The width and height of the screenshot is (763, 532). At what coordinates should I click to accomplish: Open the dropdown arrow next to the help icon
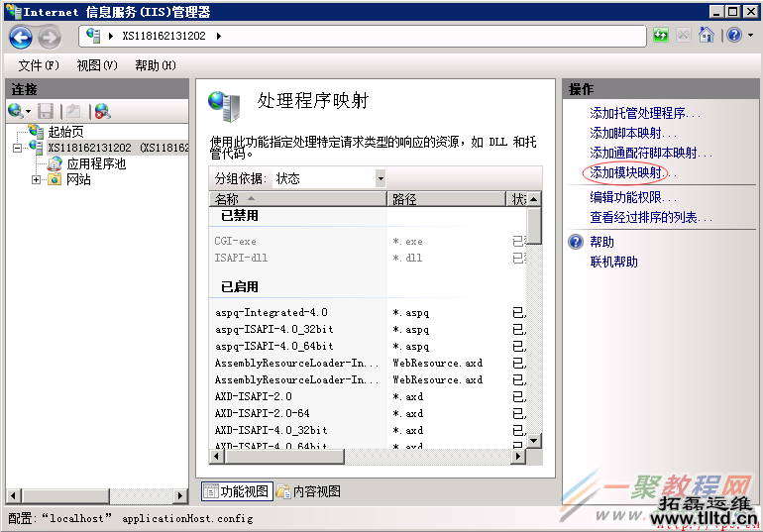(750, 36)
